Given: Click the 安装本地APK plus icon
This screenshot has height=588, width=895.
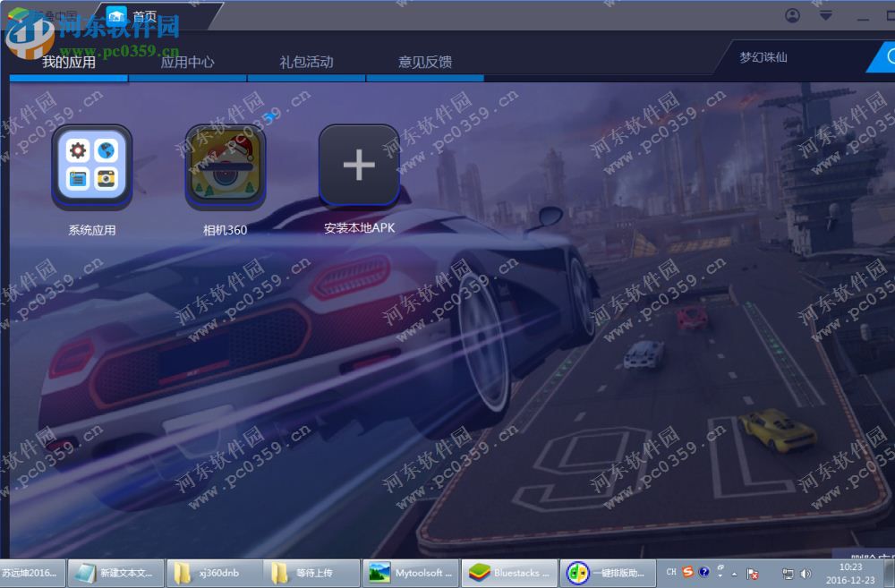Looking at the screenshot, I should (359, 166).
